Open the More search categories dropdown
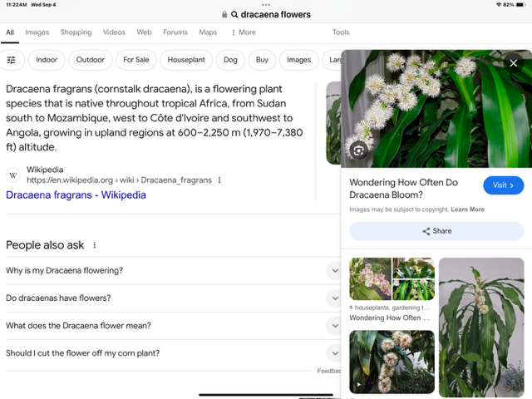The height and width of the screenshot is (399, 532). pos(243,32)
